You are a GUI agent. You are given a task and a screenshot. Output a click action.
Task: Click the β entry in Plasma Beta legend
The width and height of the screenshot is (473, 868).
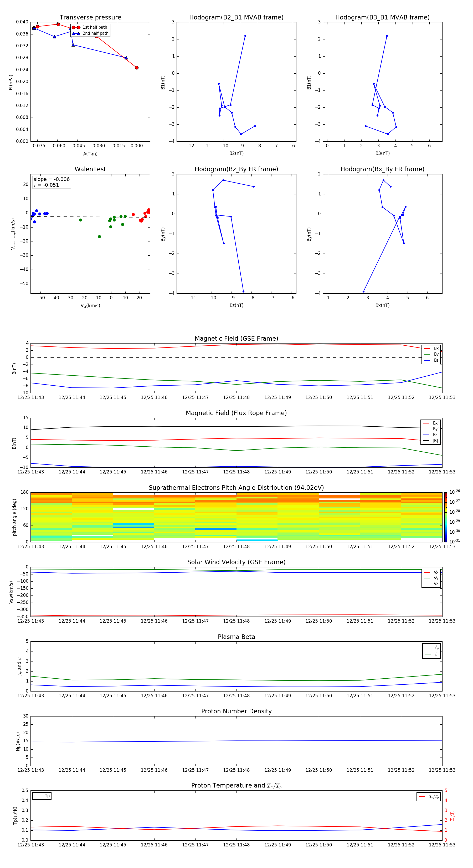pos(431,654)
